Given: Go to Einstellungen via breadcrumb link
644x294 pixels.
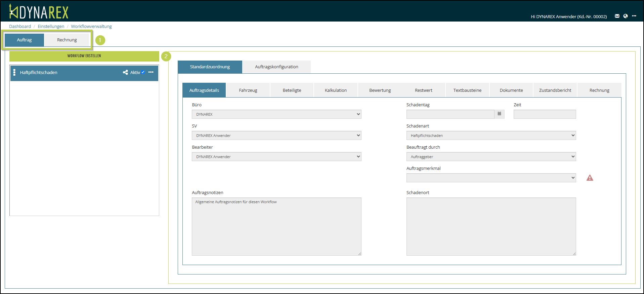Looking at the screenshot, I should [x=51, y=27].
